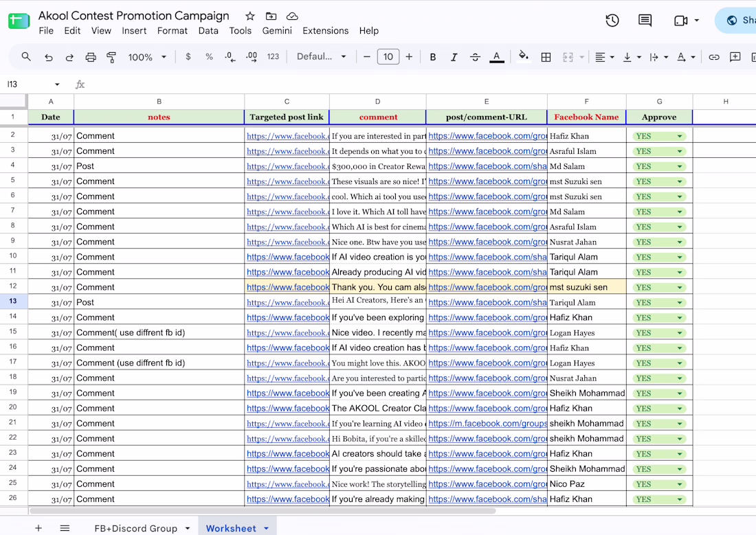Open the Format menu
This screenshot has width=756, height=535.
point(172,30)
